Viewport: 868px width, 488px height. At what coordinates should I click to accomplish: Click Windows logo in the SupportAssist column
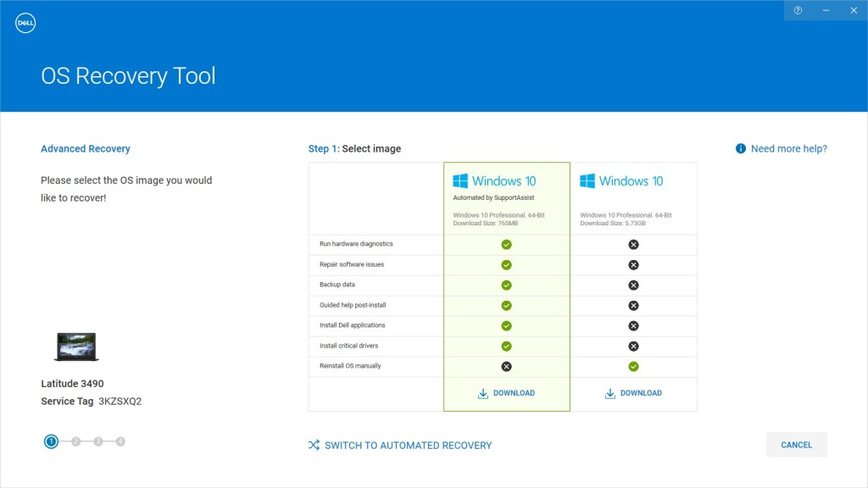coord(460,180)
